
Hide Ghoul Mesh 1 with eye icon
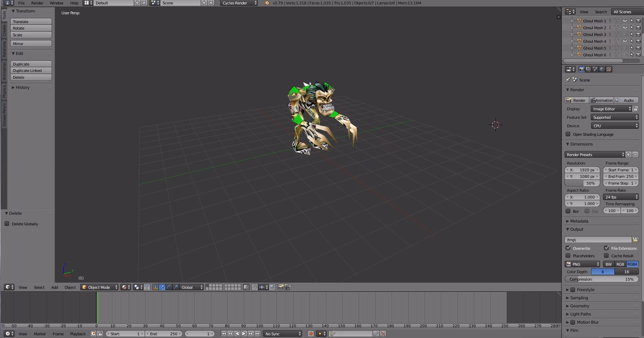625,21
